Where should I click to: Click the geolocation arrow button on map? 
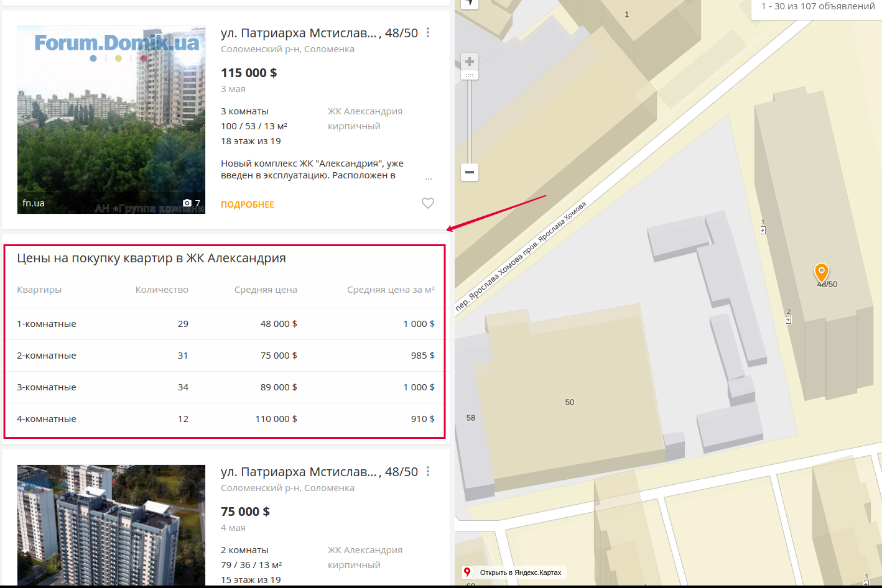(x=470, y=3)
